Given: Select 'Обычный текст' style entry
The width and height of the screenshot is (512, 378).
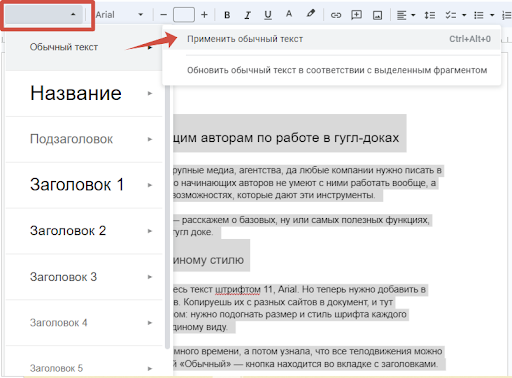Looking at the screenshot, I should [x=84, y=47].
